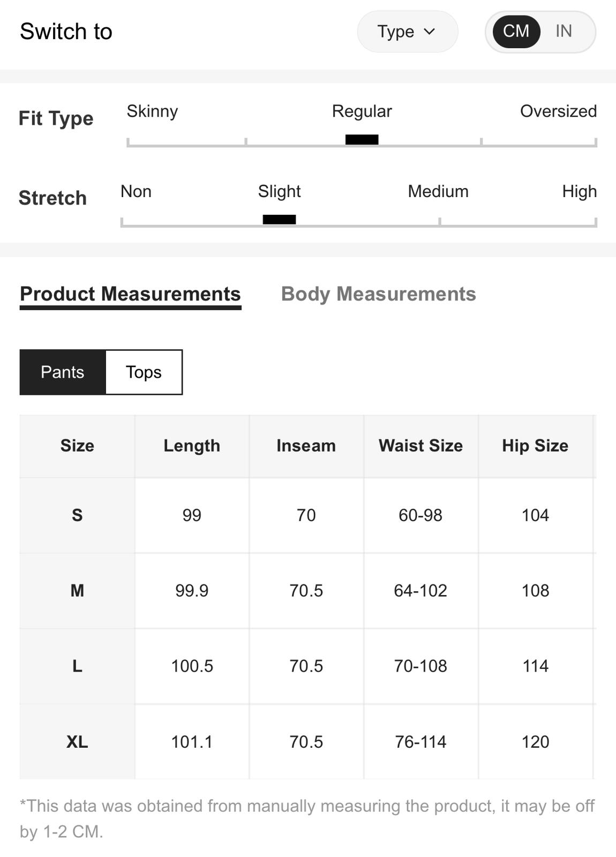Click the Waist Size column header
616x857 pixels.
point(420,446)
